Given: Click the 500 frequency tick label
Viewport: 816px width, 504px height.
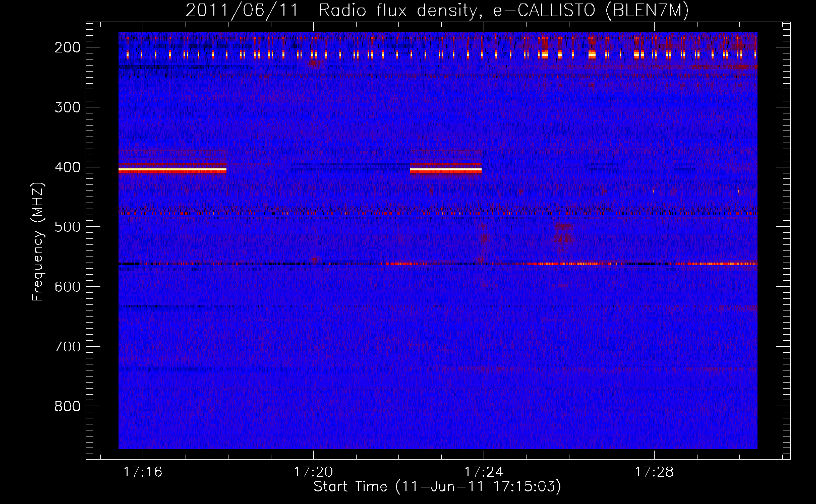Looking at the screenshot, I should 68,227.
